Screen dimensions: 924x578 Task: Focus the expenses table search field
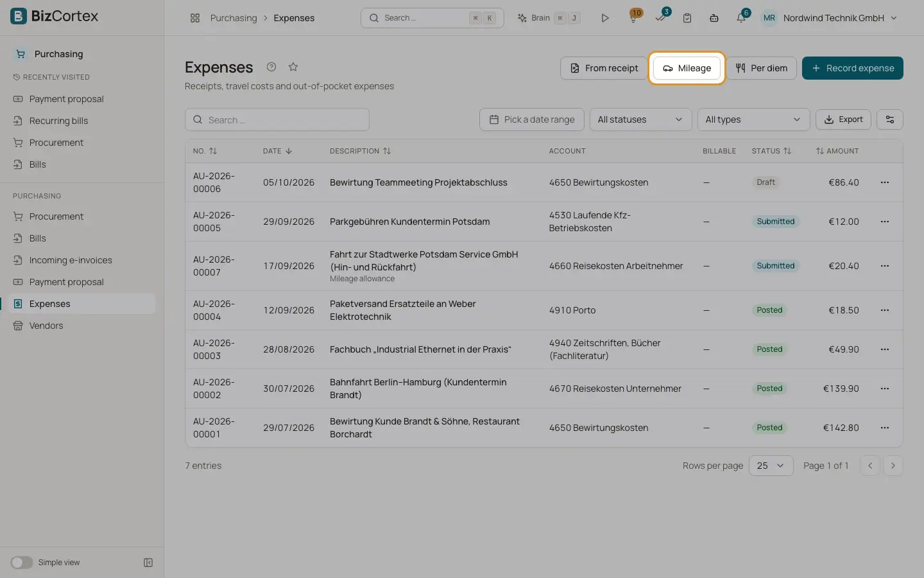click(277, 119)
